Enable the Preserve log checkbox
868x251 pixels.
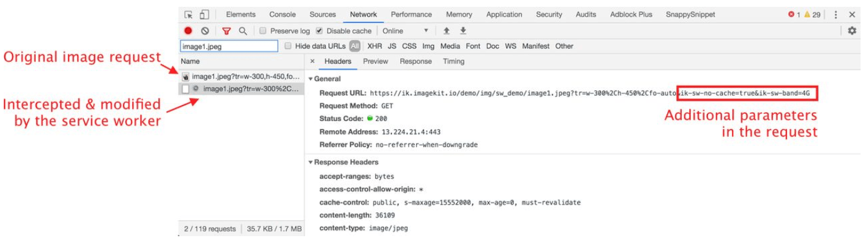coord(263,31)
